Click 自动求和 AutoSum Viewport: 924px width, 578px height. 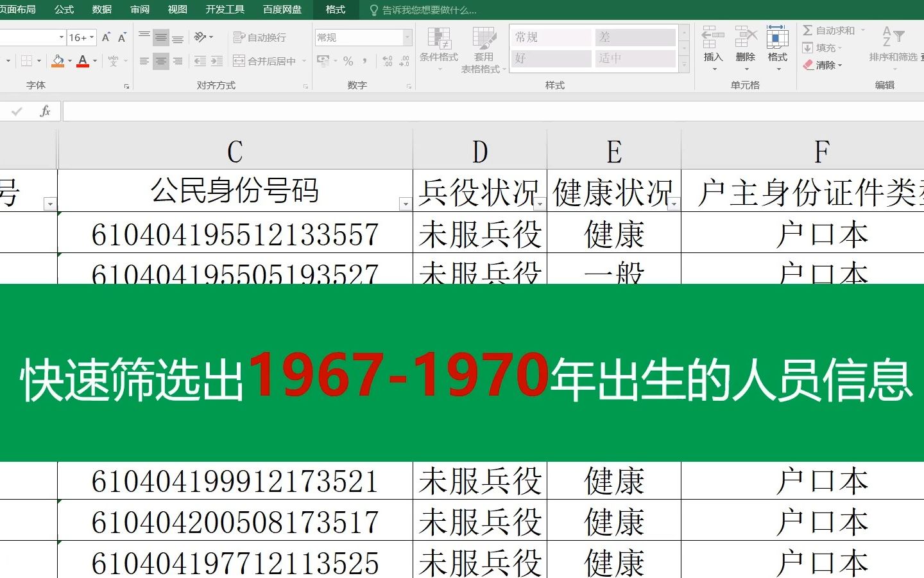coord(829,30)
